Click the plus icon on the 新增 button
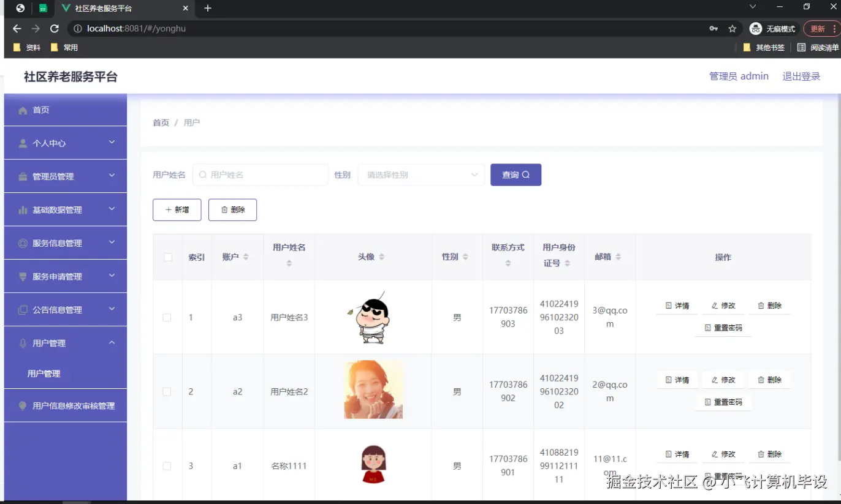Viewport: 841px width, 504px height. (169, 209)
